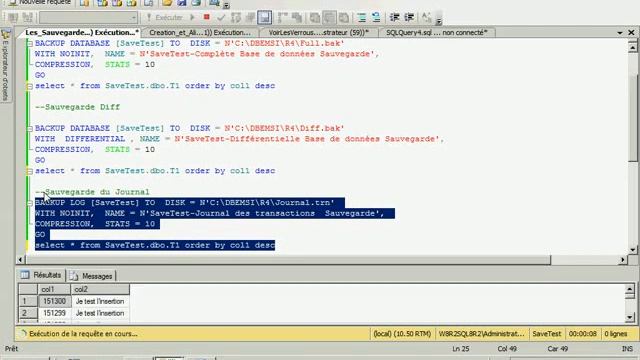Click the Connect icon in the SQL editor toolbar
This screenshot has height=360, width=640.
(13, 18)
